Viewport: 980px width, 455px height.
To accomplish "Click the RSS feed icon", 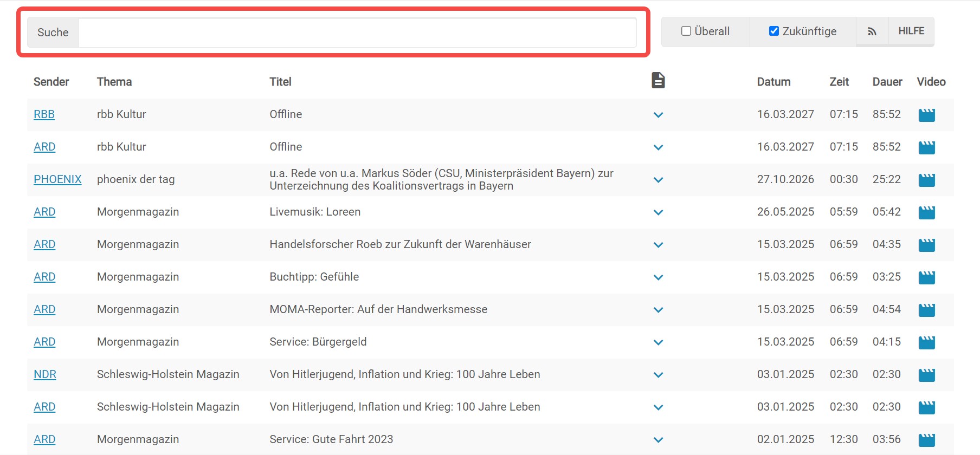I will point(872,31).
